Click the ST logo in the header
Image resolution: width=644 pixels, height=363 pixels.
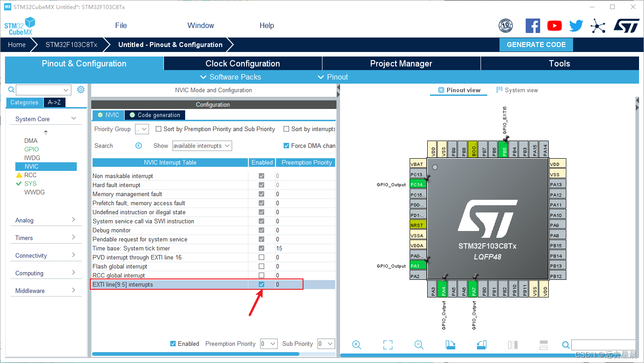coord(626,25)
